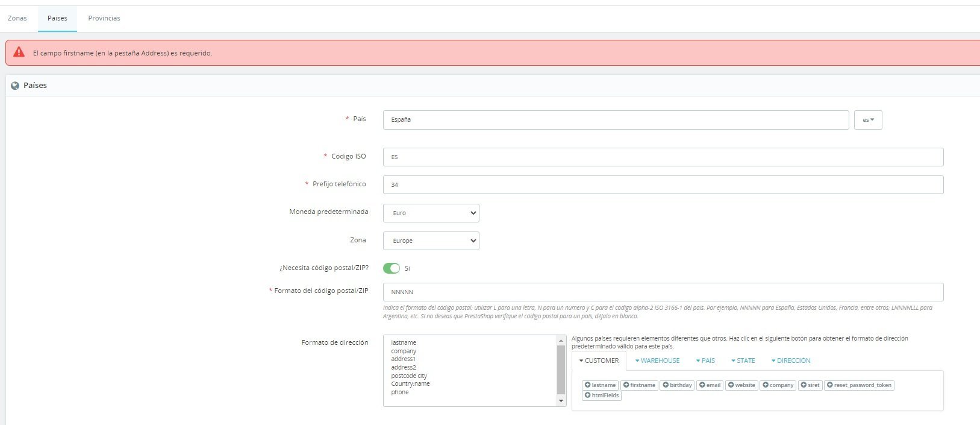Click the red warning alert icon
This screenshot has height=425, width=980.
(19, 52)
